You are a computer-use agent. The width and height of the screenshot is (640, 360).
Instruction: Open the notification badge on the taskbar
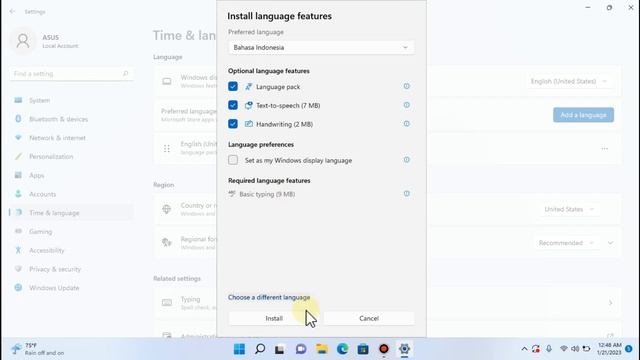pyautogui.click(x=629, y=349)
